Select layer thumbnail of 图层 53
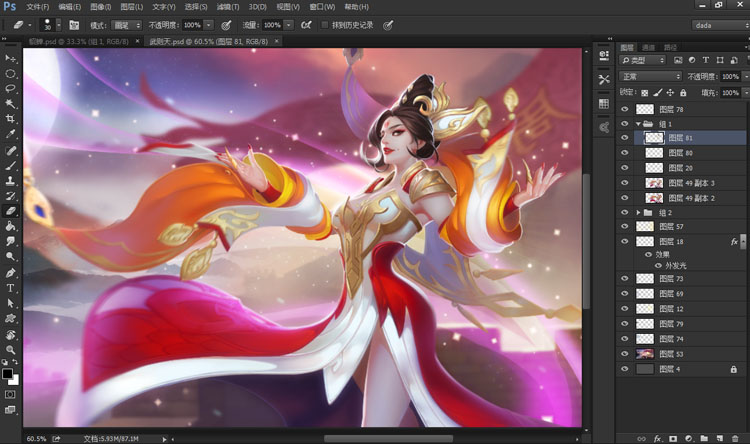 tap(645, 354)
